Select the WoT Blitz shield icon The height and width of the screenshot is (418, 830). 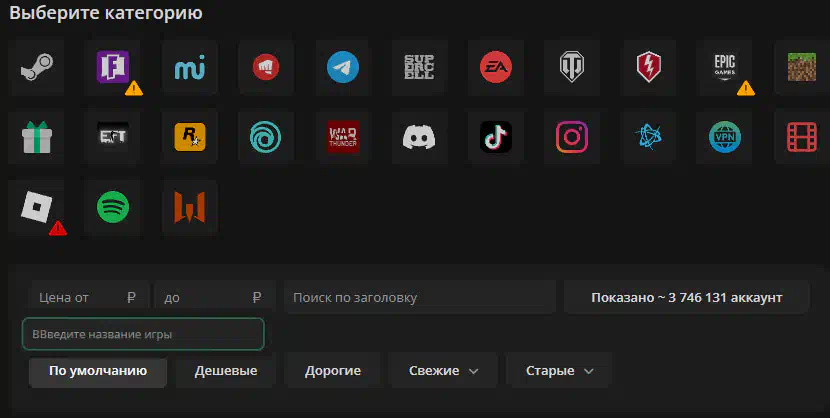click(649, 67)
